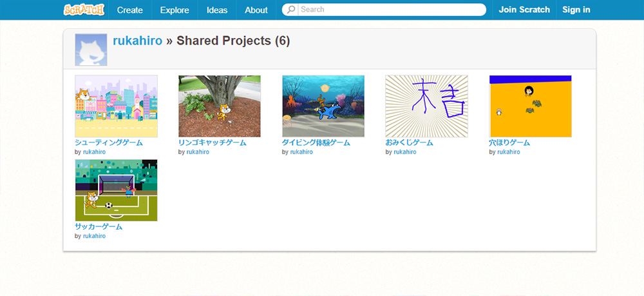644x296 pixels.
Task: Click the リンゴキャッチゲーム title link
Action: coord(212,143)
